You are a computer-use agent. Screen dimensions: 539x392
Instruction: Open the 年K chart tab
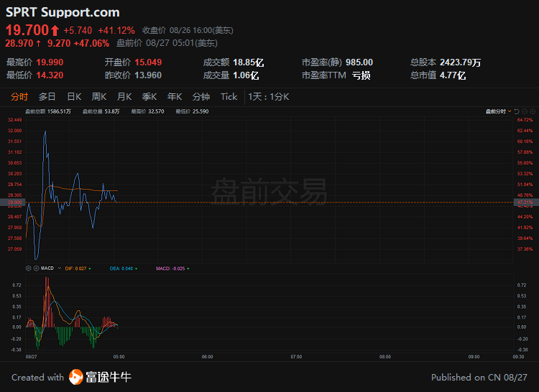pyautogui.click(x=175, y=97)
